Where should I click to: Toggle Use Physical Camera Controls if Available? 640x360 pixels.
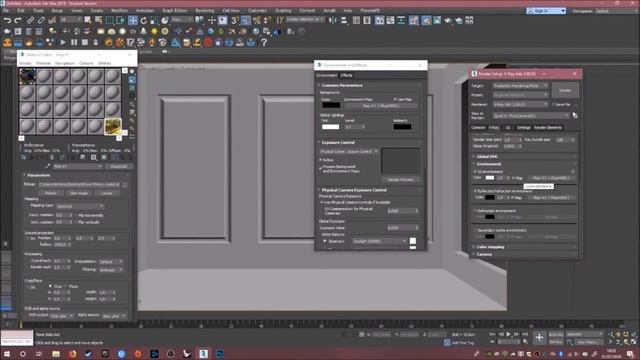[322, 202]
